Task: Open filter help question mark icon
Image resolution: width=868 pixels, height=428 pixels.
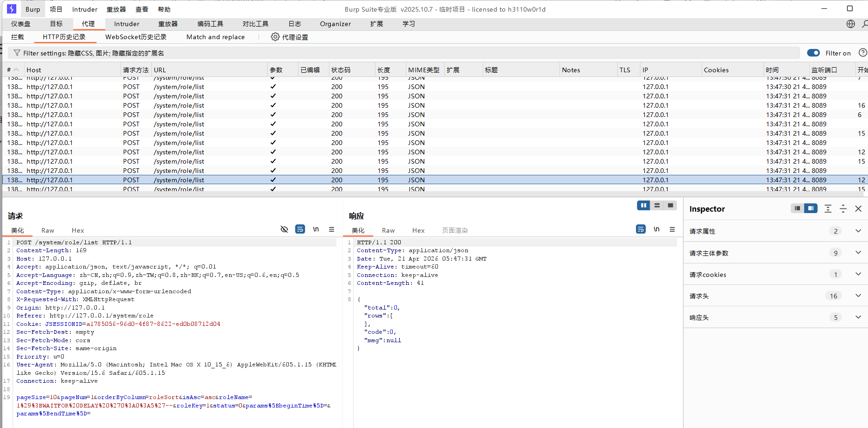Action: pyautogui.click(x=863, y=53)
